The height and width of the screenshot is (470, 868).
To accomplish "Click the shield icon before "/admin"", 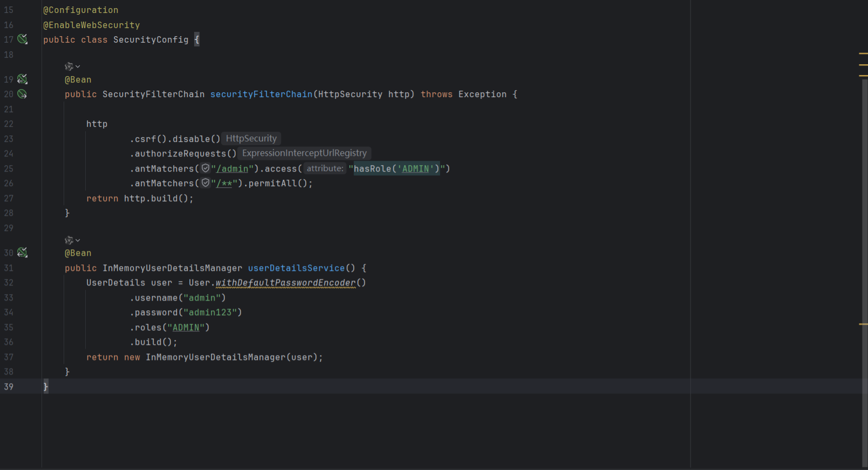I will pyautogui.click(x=205, y=168).
